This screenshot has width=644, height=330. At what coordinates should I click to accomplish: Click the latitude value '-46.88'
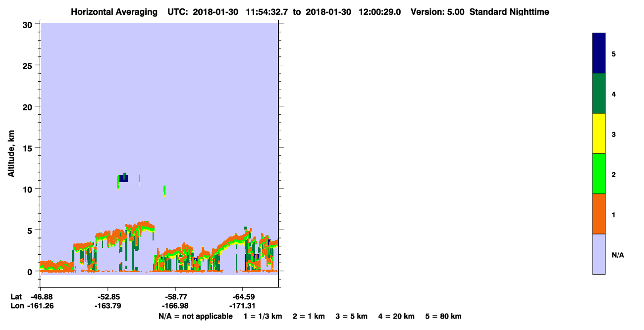coord(41,297)
